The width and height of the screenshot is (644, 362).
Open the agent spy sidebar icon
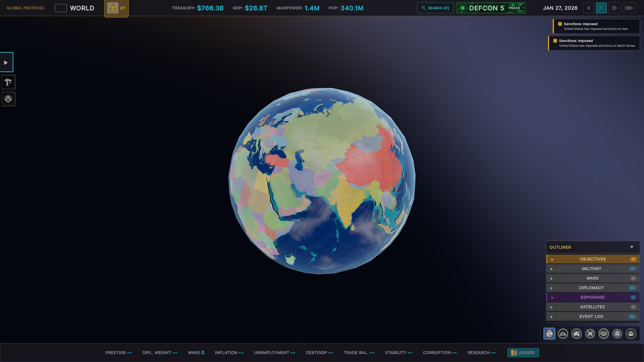tap(8, 99)
